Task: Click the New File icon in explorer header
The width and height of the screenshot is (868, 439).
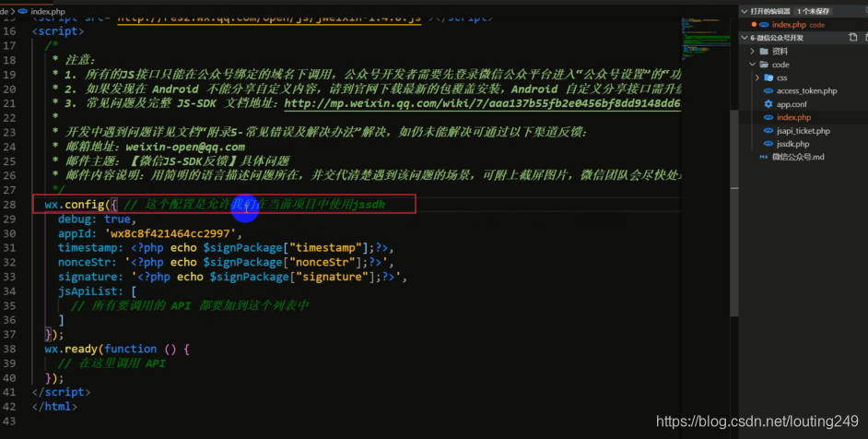Action: [853, 37]
